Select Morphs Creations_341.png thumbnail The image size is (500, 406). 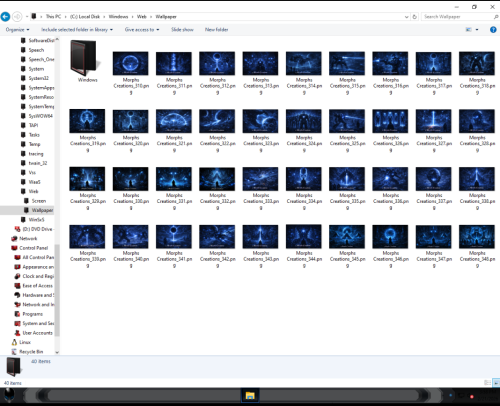click(x=174, y=237)
